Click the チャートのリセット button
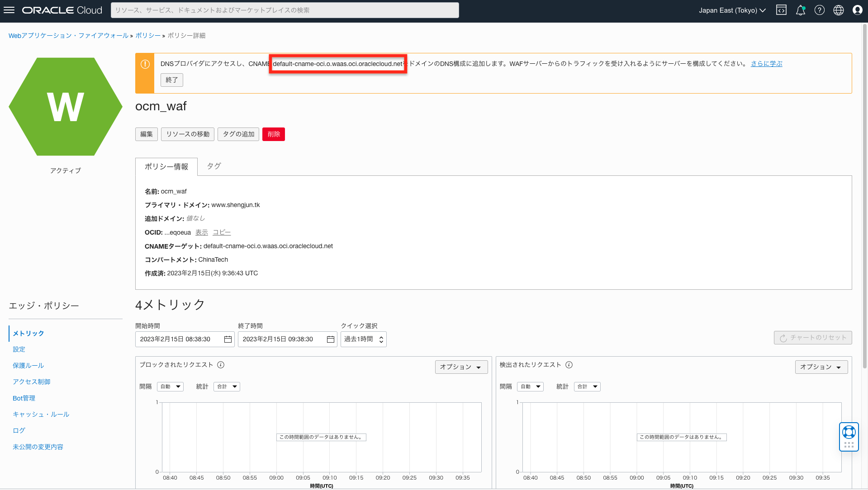This screenshot has width=868, height=490. 813,338
